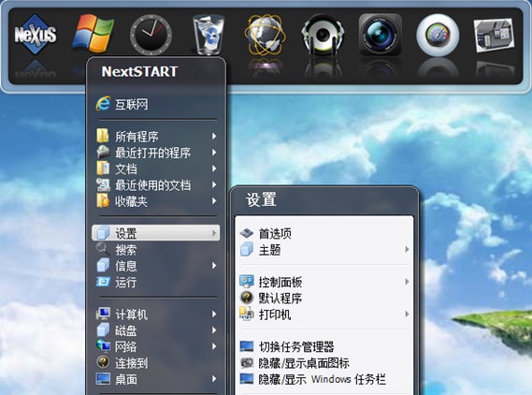Expand the 桌面 submenu arrow

click(214, 379)
